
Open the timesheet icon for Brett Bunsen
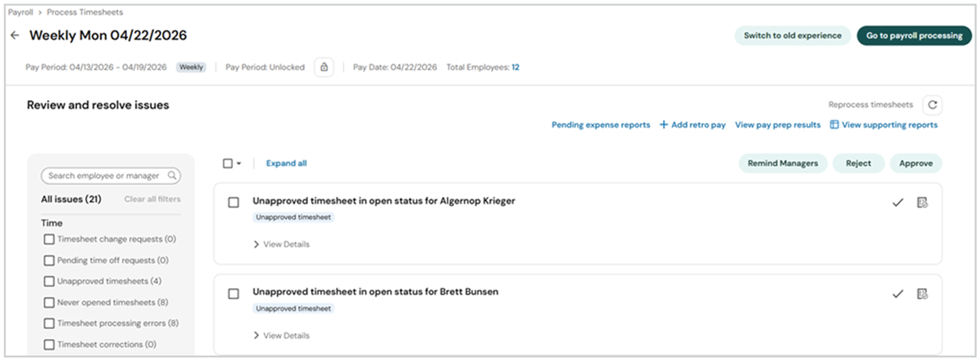click(923, 294)
